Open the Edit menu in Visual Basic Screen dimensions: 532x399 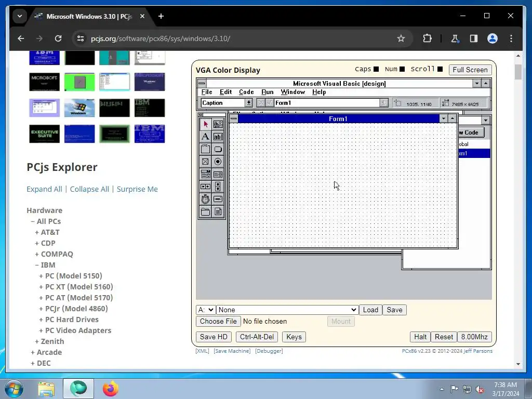tap(225, 92)
